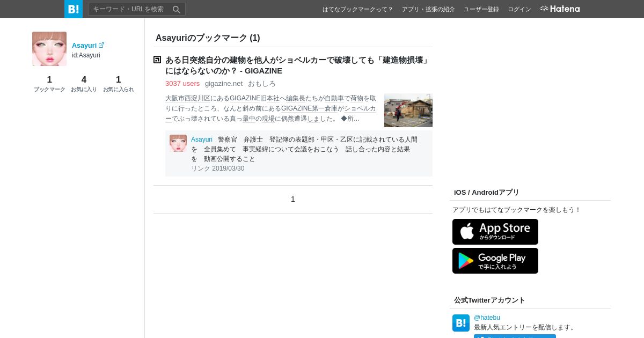Open はてなブックマークって？ link
The image size is (644, 338).
coord(357,9)
